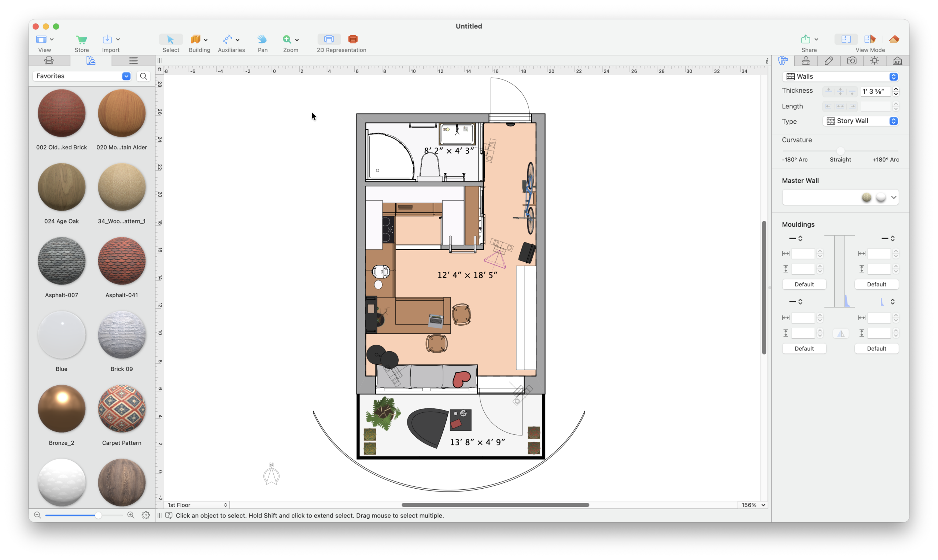Click the library zoom-in magnifier icon
The image size is (938, 560).
tap(130, 515)
